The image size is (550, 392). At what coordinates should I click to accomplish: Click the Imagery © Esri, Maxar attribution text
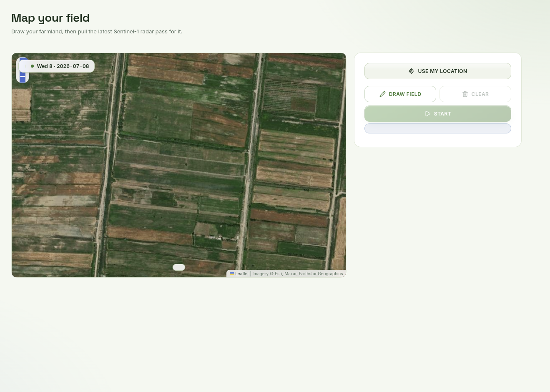[298, 274]
